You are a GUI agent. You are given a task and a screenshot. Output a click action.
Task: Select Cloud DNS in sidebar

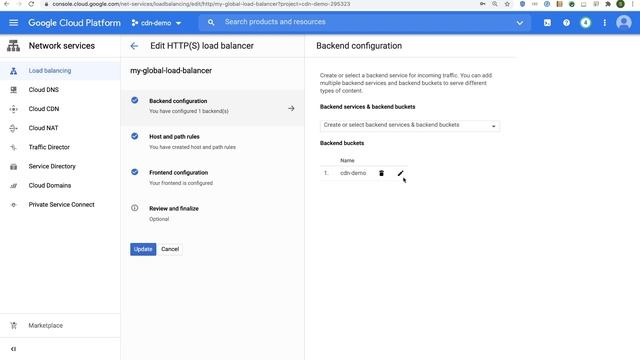[x=60, y=90]
